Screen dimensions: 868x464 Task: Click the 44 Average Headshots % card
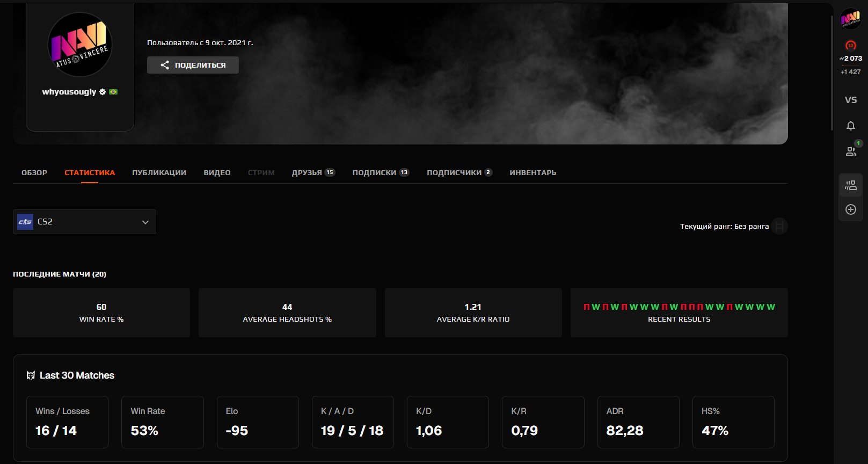tap(287, 313)
